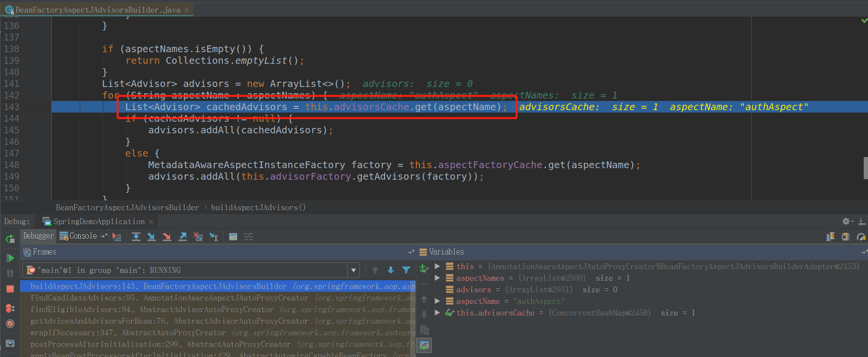This screenshot has width=868, height=357.
Task: Pause the program execution
Action: click(x=10, y=273)
